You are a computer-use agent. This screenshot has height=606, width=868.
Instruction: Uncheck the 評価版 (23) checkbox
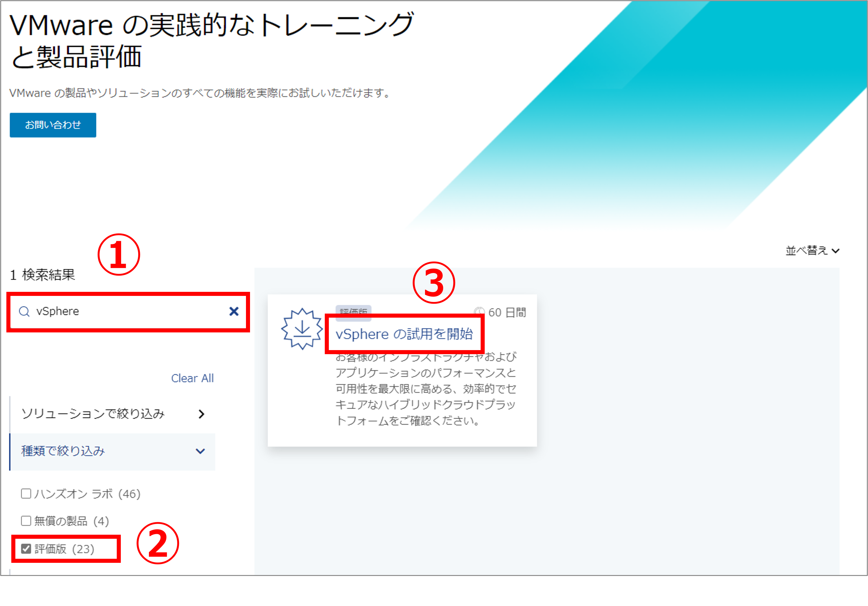26,549
